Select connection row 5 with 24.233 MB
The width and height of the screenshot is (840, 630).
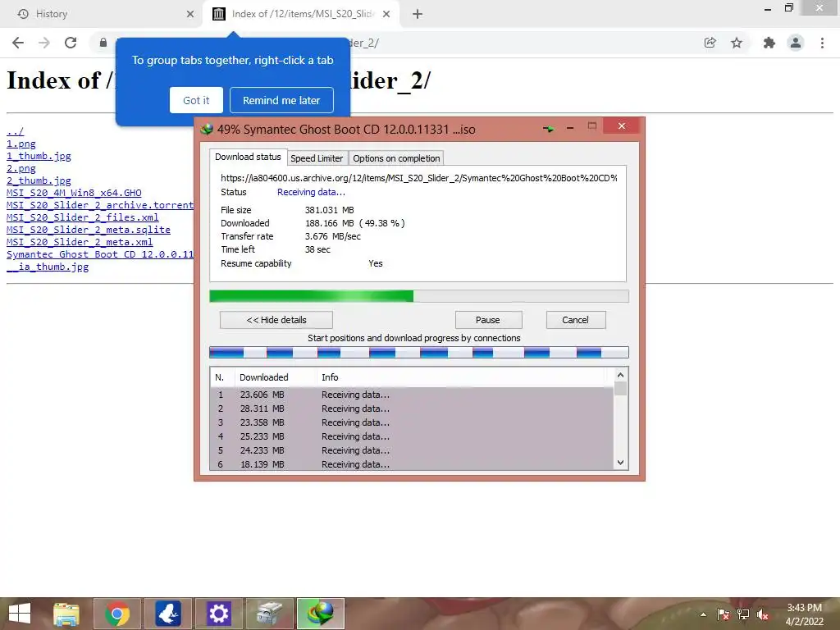point(412,450)
